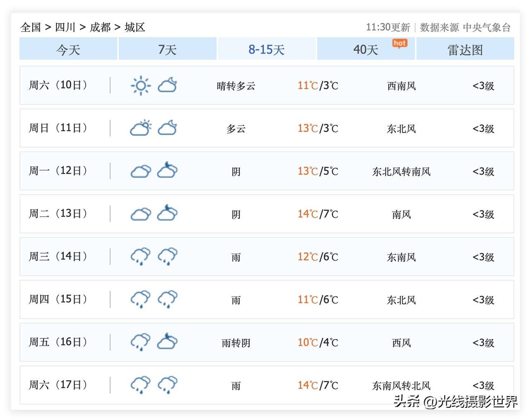Image resolution: width=530 pixels, height=420 pixels.
Task: Click the 城区 breadcrumb item
Action: pos(135,27)
